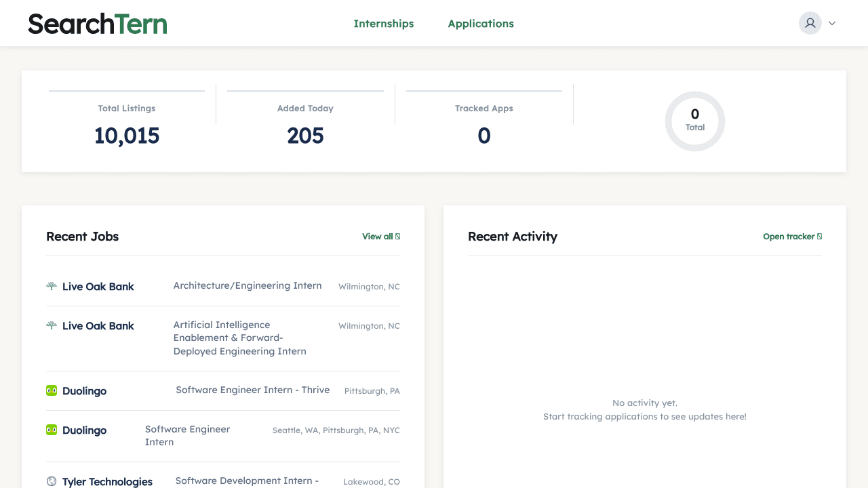
Task: Click the Recent Jobs heading
Action: (x=83, y=237)
